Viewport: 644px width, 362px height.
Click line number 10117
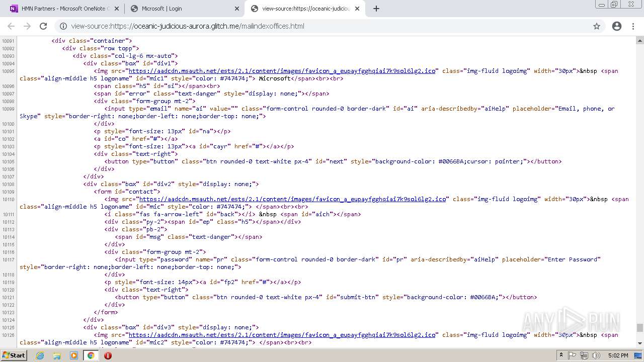(x=8, y=260)
